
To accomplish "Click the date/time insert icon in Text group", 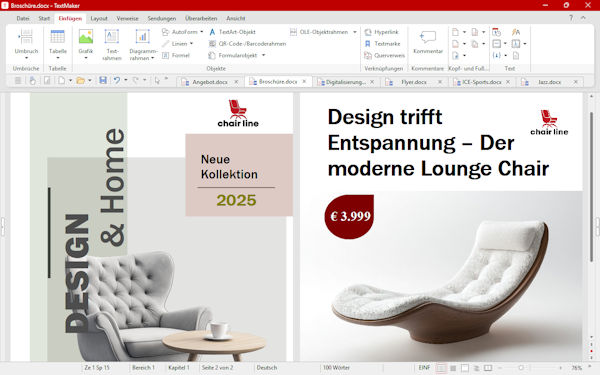I will coord(496,32).
